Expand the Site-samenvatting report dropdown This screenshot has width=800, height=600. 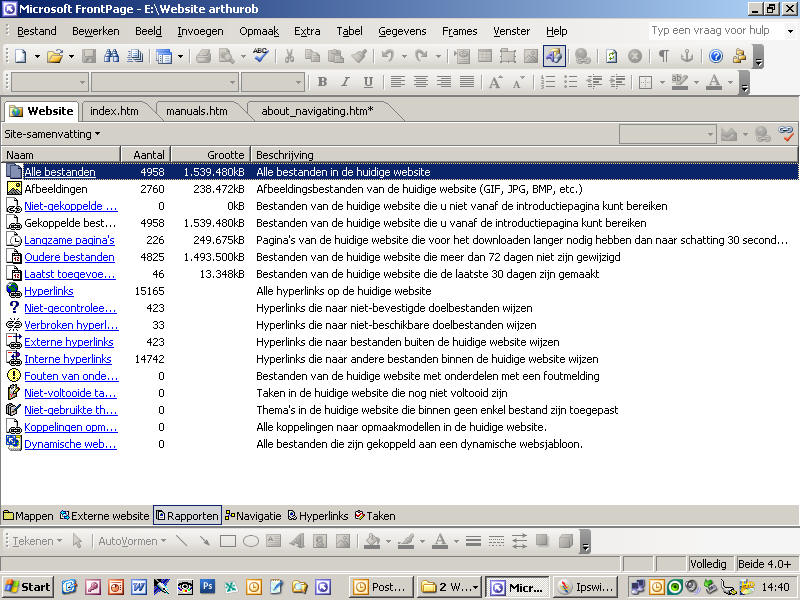(52, 133)
